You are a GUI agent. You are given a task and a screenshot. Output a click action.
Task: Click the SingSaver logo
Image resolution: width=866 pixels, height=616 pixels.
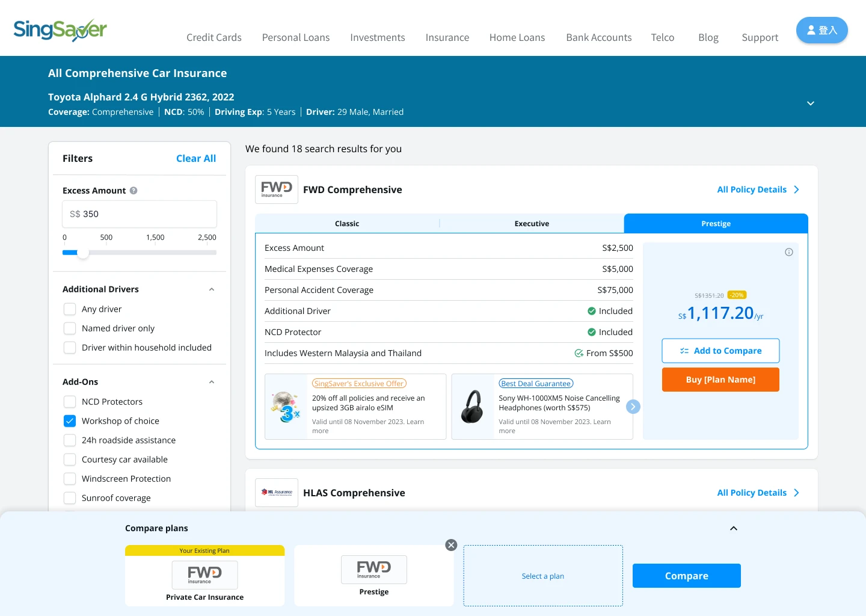tap(60, 29)
